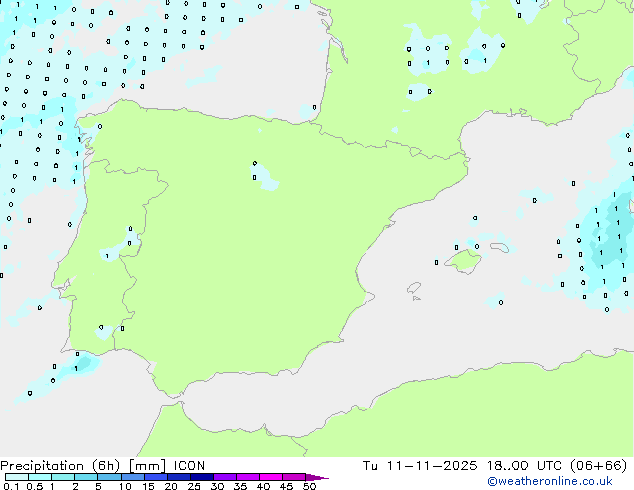The height and width of the screenshot is (490, 634).
Task: Click the '(06+66)' forecast run text
Action: (598, 466)
